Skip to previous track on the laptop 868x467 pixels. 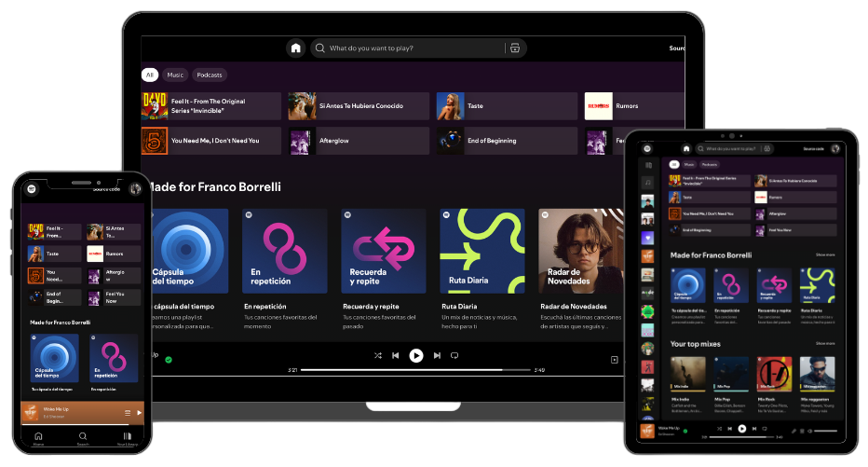395,356
